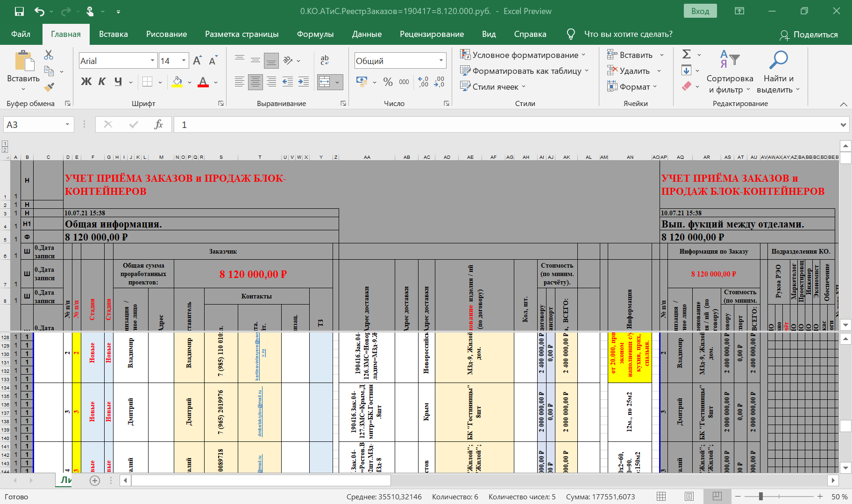Increase font size with larger A icon
The height and width of the screenshot is (504, 852).
pyautogui.click(x=197, y=61)
